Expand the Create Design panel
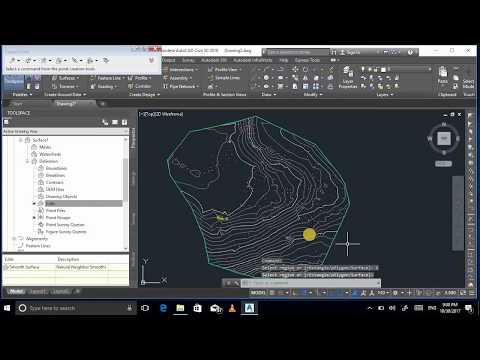Viewport: 480px width, 360px height. point(144,95)
